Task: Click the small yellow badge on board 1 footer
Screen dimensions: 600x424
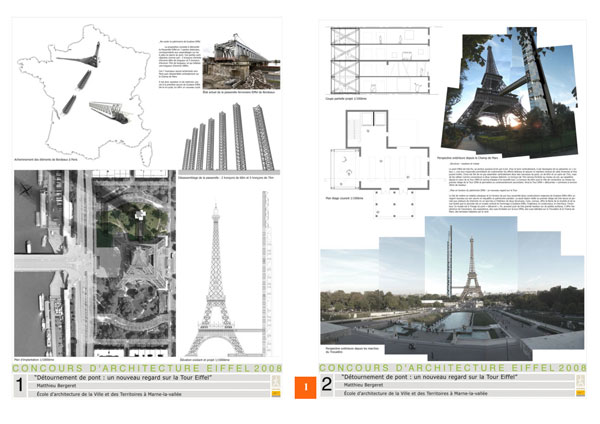Action: pyautogui.click(x=276, y=393)
